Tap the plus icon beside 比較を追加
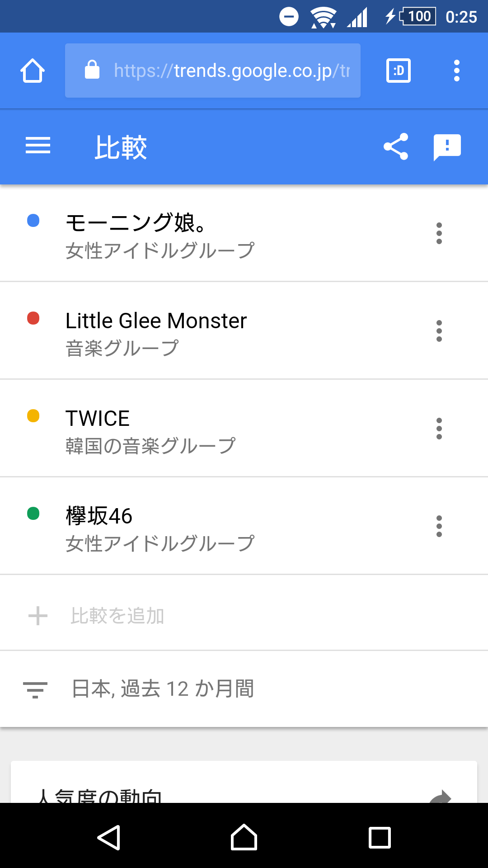The height and width of the screenshot is (868, 488). click(38, 616)
